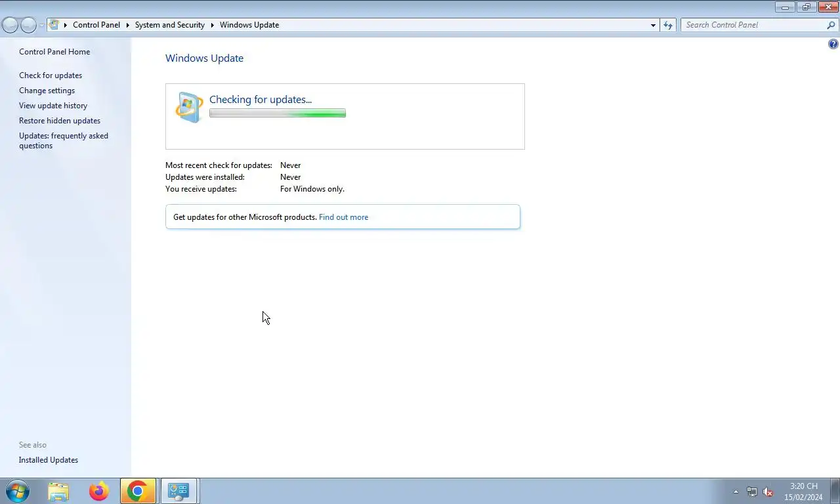The image size is (840, 504).
Task: Open Control Panel Home link
Action: [54, 52]
